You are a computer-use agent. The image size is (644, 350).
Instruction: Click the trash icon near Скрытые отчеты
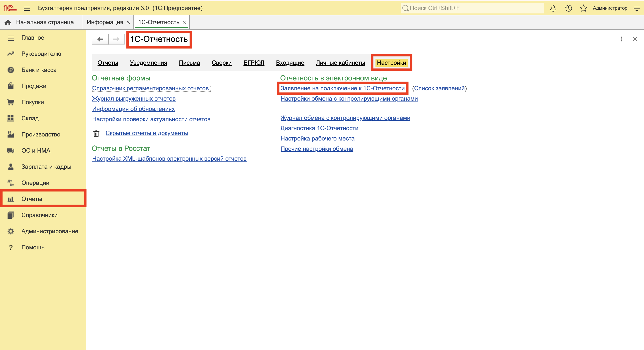[x=96, y=134]
